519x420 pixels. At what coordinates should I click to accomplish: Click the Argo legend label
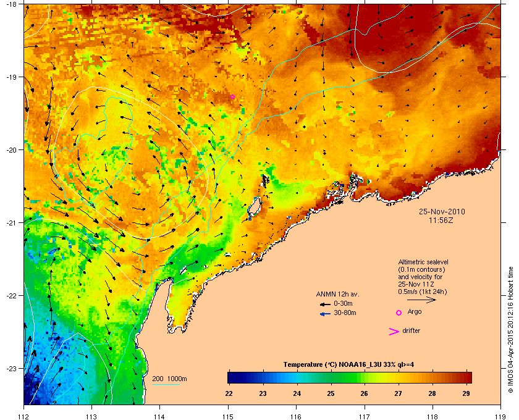click(415, 312)
